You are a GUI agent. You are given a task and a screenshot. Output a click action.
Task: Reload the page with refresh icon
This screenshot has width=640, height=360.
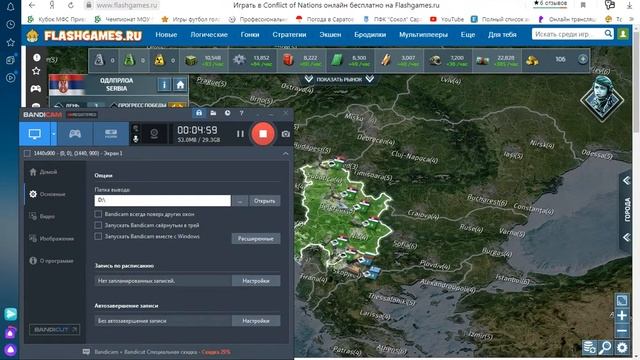[71, 5]
